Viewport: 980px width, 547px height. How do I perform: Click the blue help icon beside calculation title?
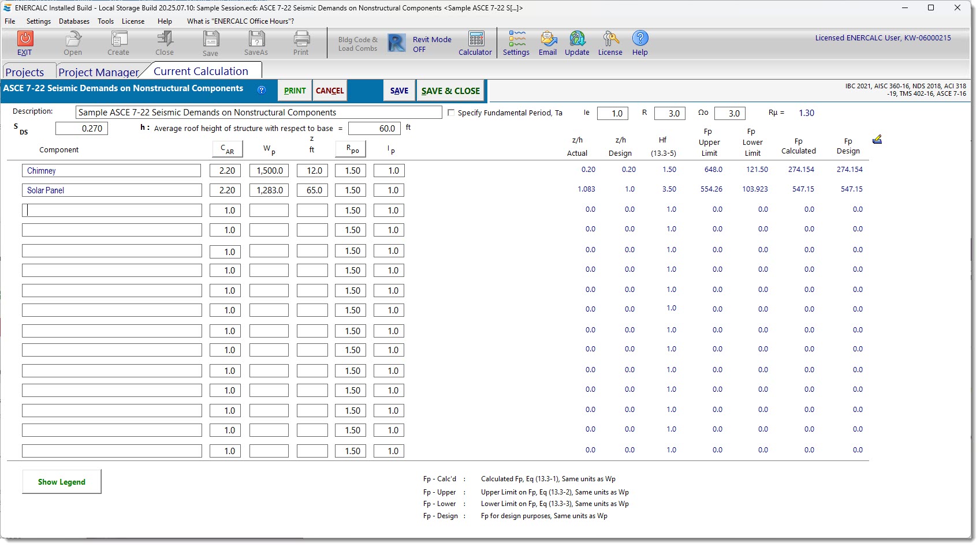point(262,90)
